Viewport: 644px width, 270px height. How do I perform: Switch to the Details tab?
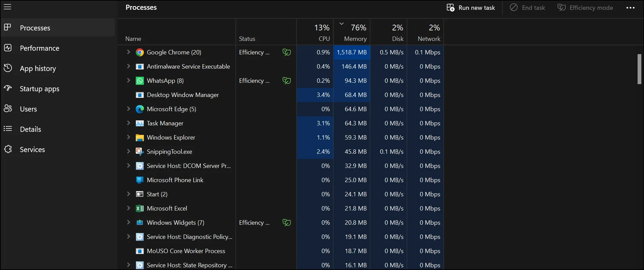(58, 129)
